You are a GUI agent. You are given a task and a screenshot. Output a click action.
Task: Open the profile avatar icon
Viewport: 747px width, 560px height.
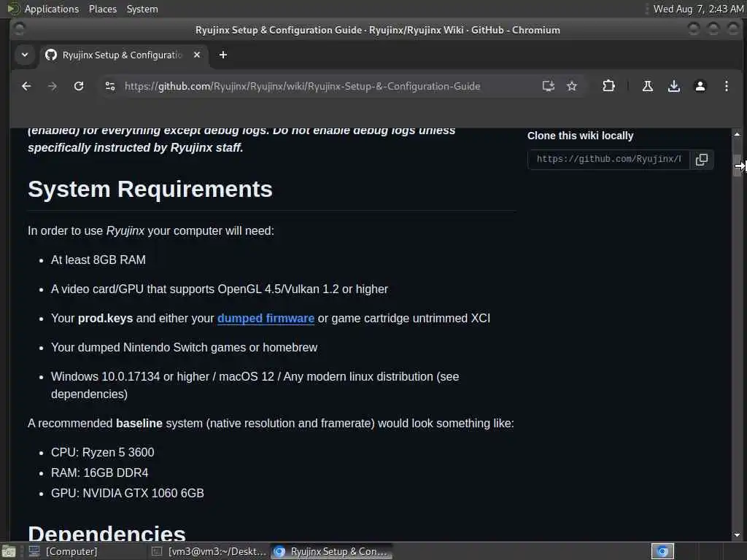click(x=700, y=86)
